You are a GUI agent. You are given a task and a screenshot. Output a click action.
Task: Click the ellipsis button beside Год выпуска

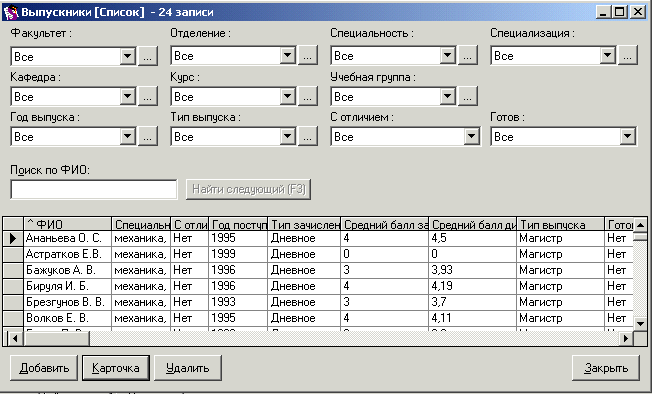click(148, 136)
